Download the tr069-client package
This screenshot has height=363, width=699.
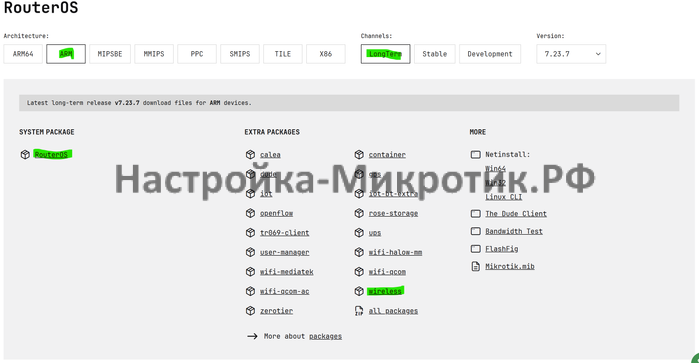284,233
